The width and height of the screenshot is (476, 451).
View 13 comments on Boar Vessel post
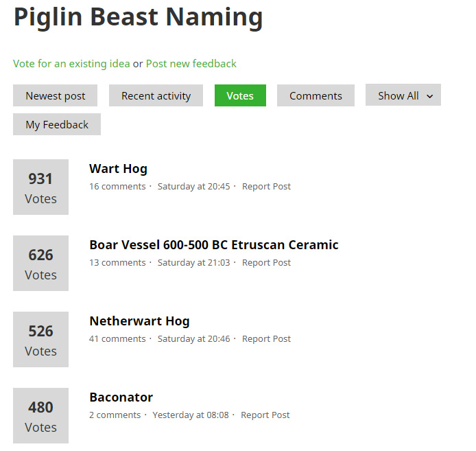pyautogui.click(x=117, y=262)
